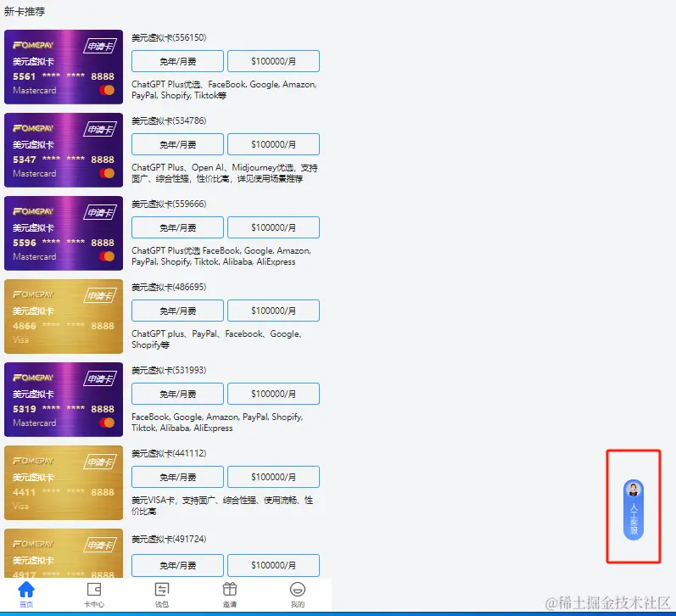
Task: Select the gold Visa card image 4411
Action: 64,483
